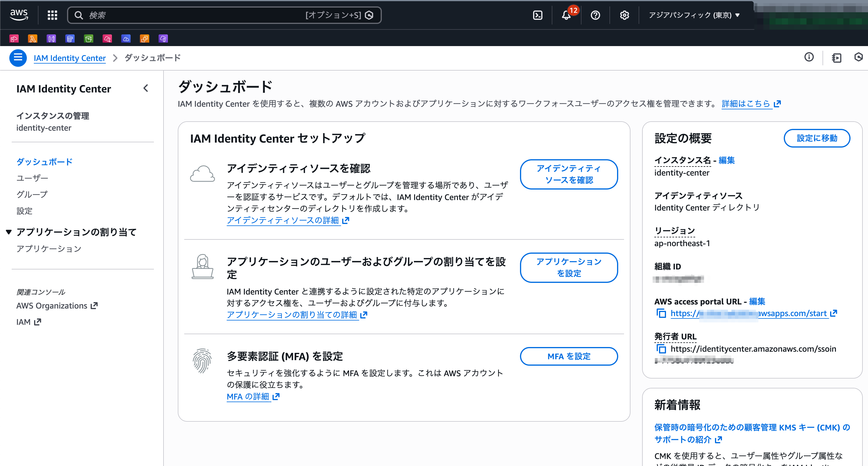Click the 設定に移動 button
This screenshot has width=868, height=466.
tap(817, 138)
